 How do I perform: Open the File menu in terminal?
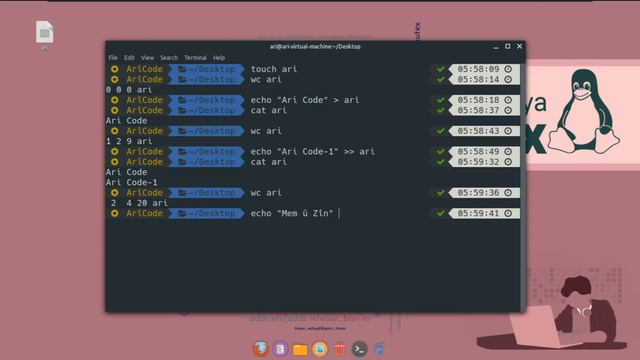[113, 58]
